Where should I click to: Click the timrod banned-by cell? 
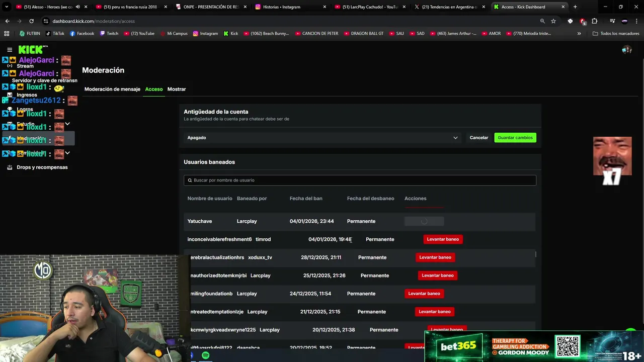pos(263,239)
